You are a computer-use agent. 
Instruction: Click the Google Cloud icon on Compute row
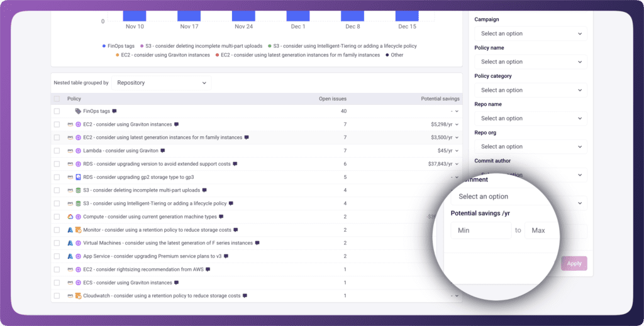(70, 217)
